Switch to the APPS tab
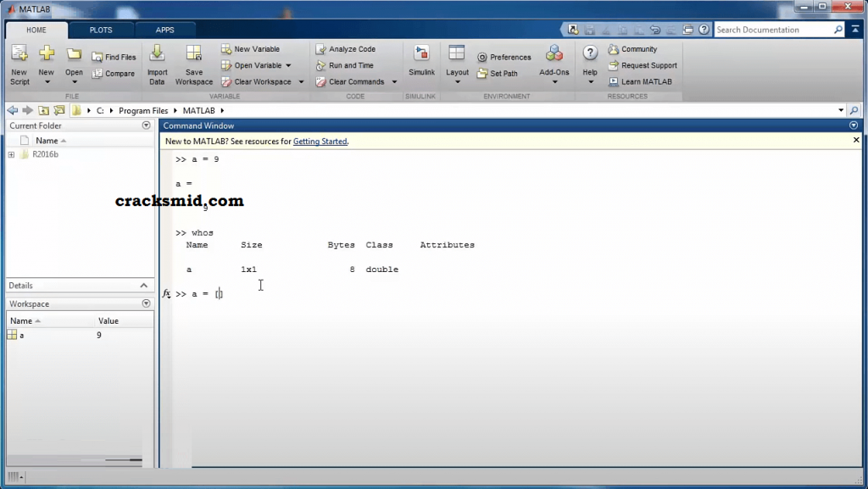 click(x=164, y=30)
